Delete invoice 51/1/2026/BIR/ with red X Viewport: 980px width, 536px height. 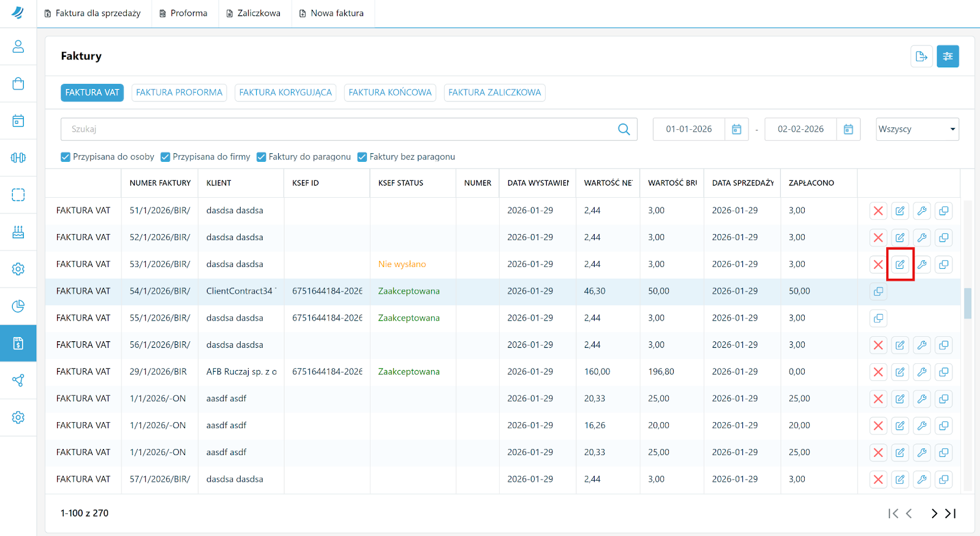[878, 211]
